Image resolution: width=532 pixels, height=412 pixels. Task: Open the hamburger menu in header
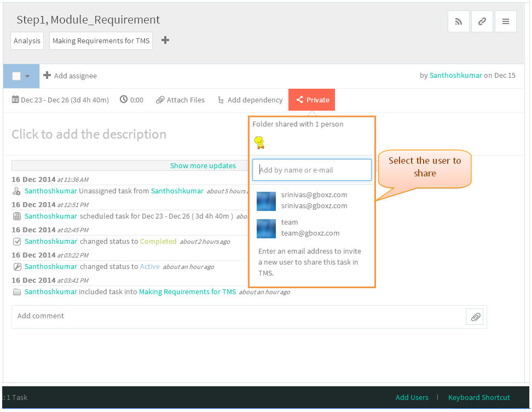point(506,21)
